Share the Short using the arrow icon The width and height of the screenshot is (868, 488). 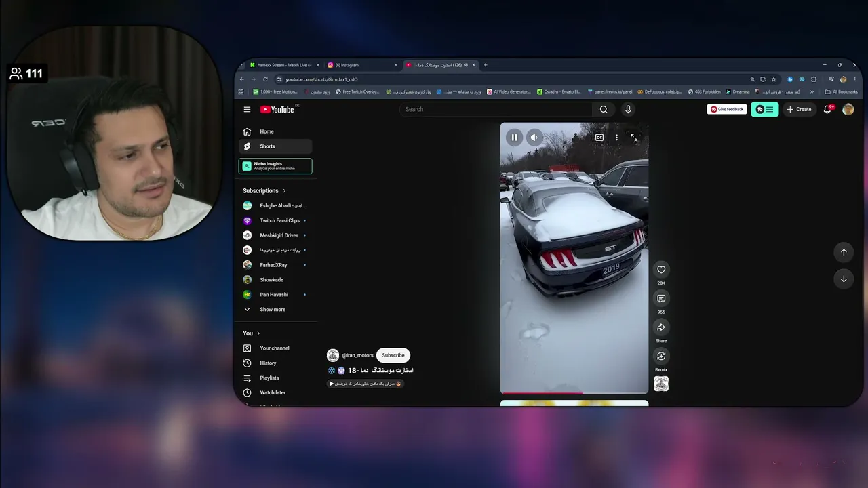pyautogui.click(x=661, y=327)
